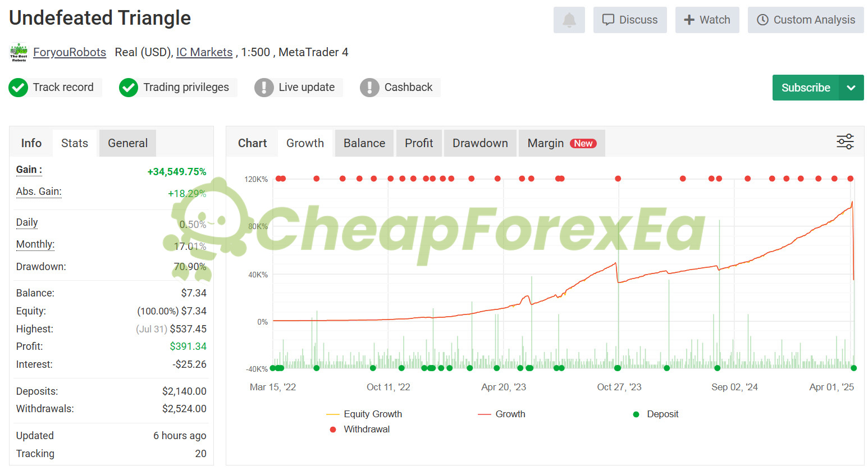The height and width of the screenshot is (470, 868).
Task: Click the -$25.26 interest value
Action: pyautogui.click(x=189, y=364)
